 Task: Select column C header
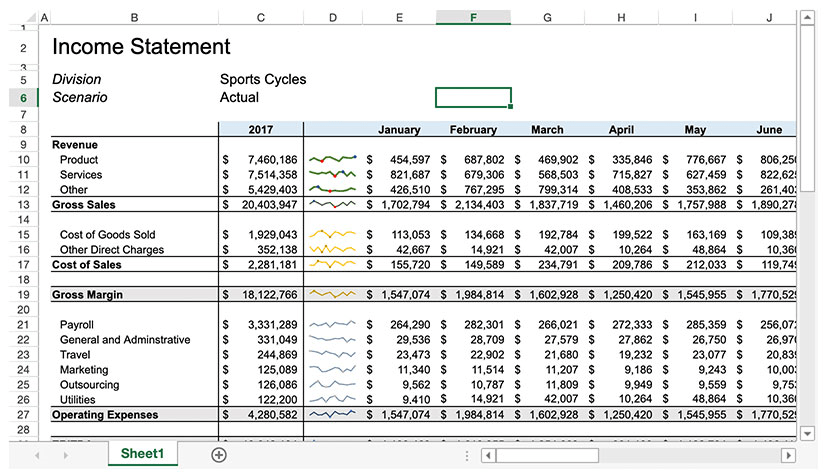click(x=261, y=17)
